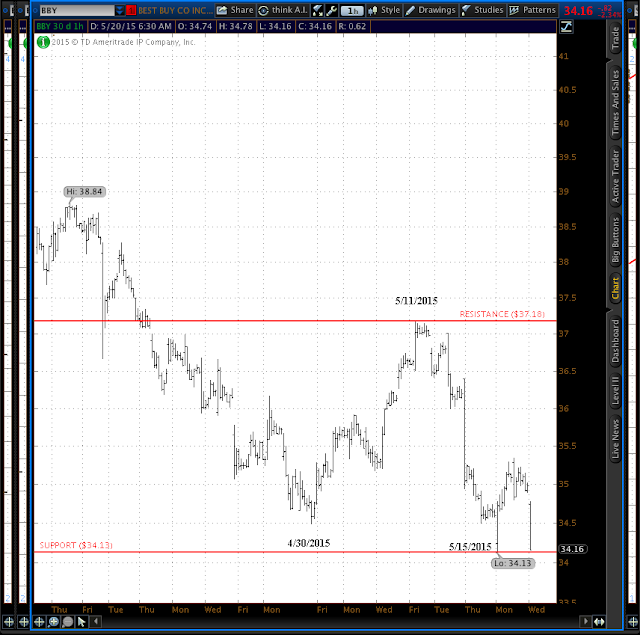Switch to the Dashboard tab
640x635 pixels.
coord(615,341)
